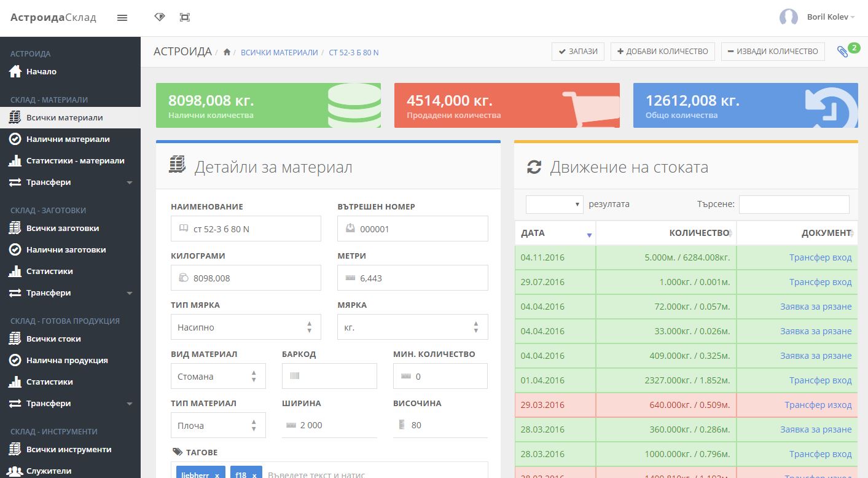
Task: Click the Килограми input field
Action: pyautogui.click(x=246, y=278)
